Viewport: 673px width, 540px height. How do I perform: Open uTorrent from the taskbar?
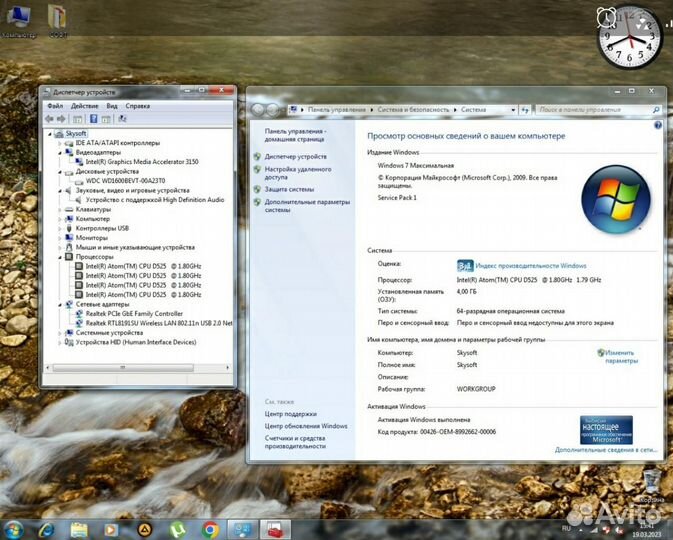pyautogui.click(x=177, y=529)
